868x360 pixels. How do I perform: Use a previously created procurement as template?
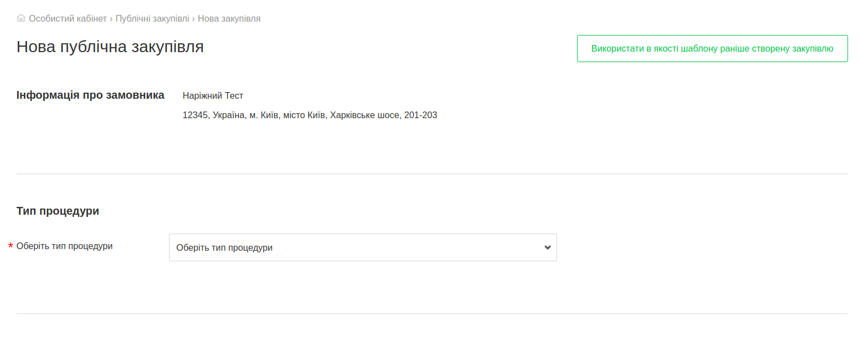pos(712,48)
